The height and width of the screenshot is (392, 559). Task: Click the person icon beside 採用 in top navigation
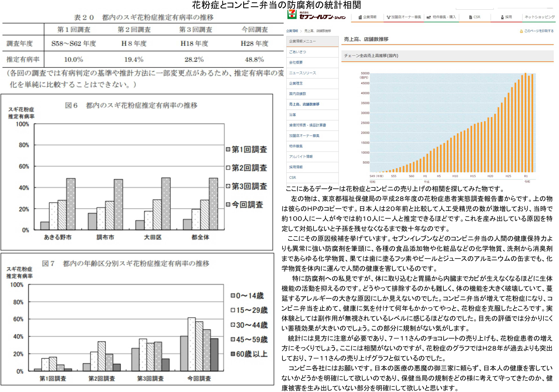tap(502, 17)
